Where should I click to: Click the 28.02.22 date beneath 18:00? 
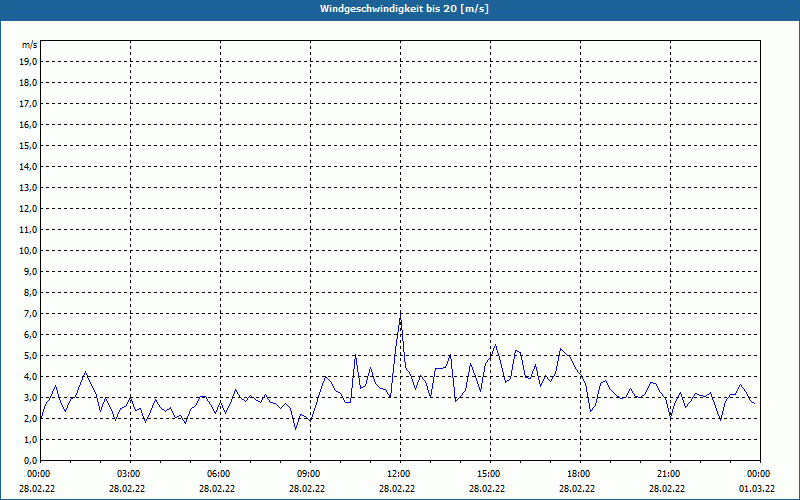coord(579,489)
